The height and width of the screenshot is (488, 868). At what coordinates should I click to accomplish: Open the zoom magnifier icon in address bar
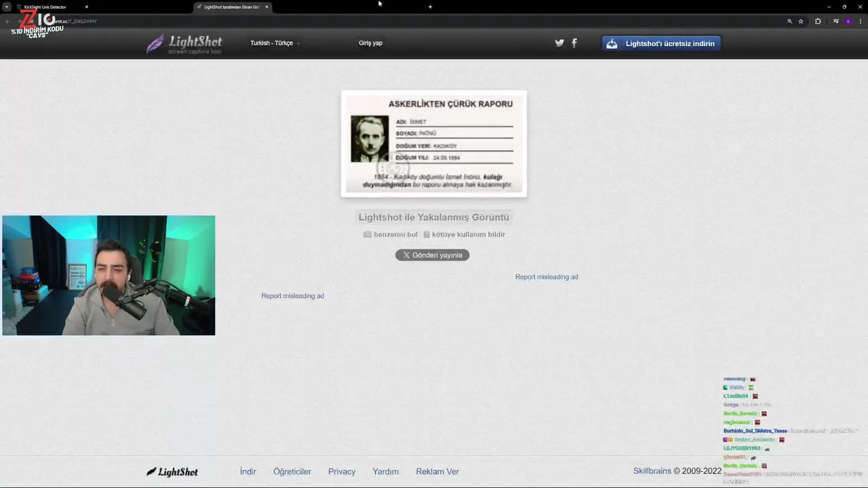[789, 21]
